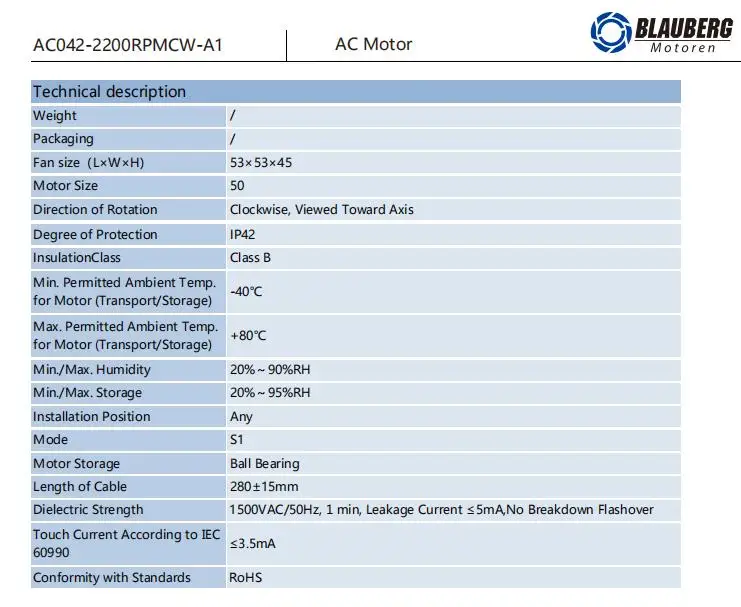
Task: Select the '20%~90%RH' value
Action: pos(270,370)
